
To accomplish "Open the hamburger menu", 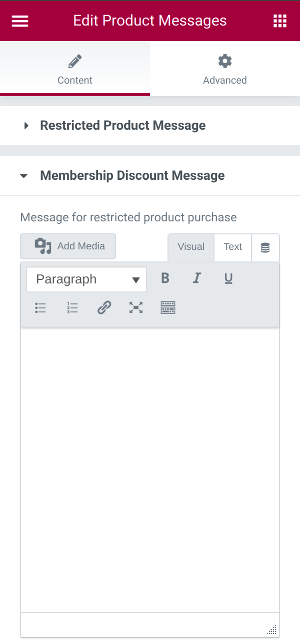I will (x=20, y=21).
